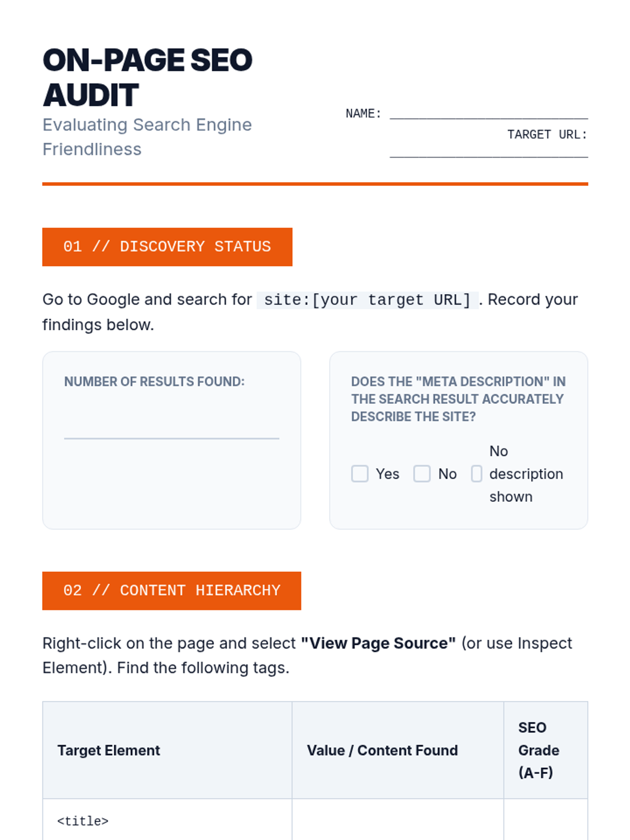Viewport: 630px width, 840px height.
Task: Click the meta description question label
Action: point(458,399)
